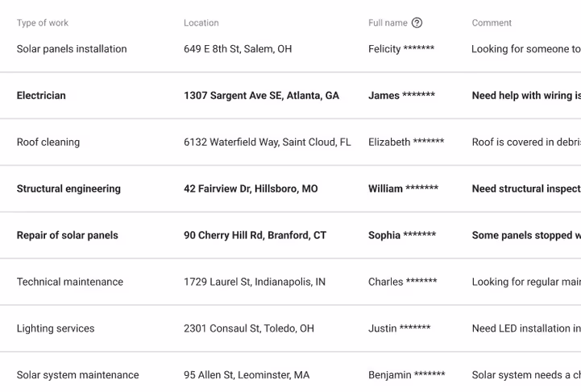Click the Location column header
Screen dimensions: 581x392
(x=201, y=23)
